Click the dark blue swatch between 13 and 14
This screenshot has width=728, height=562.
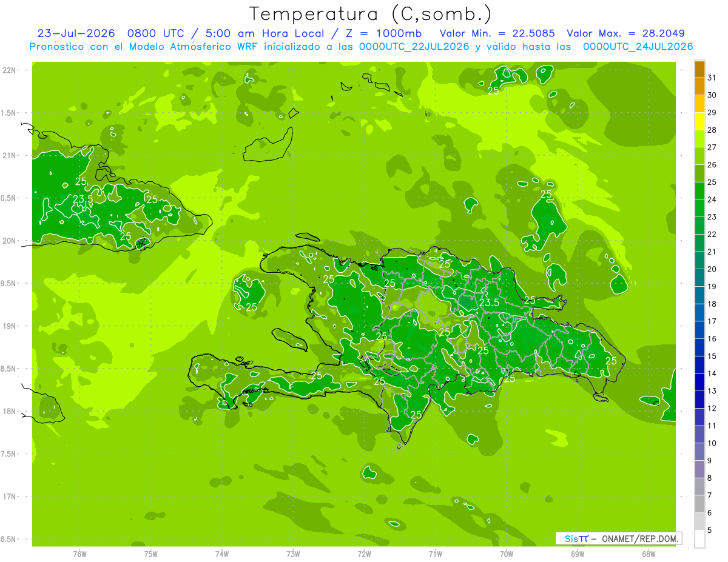[x=699, y=383]
